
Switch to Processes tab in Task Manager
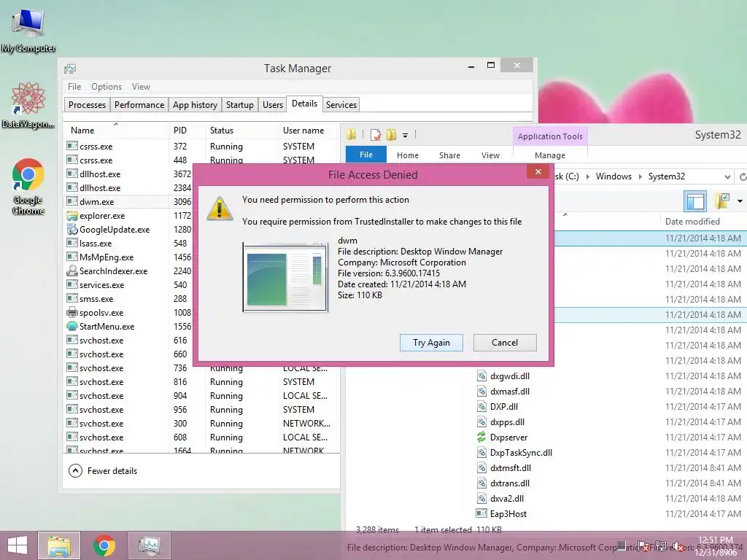click(88, 105)
